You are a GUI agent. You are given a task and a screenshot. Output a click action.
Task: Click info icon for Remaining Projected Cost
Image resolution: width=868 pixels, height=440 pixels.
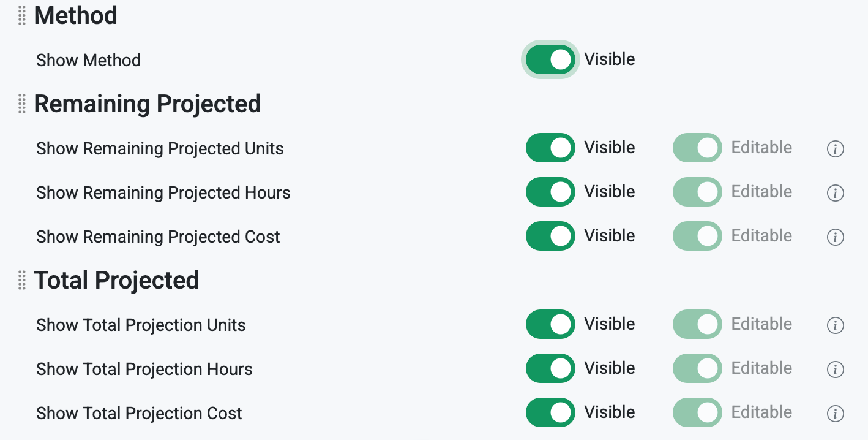tap(836, 237)
